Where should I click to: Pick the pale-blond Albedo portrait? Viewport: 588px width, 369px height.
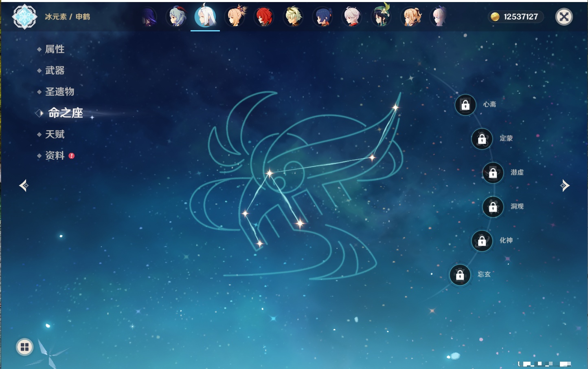click(x=293, y=17)
